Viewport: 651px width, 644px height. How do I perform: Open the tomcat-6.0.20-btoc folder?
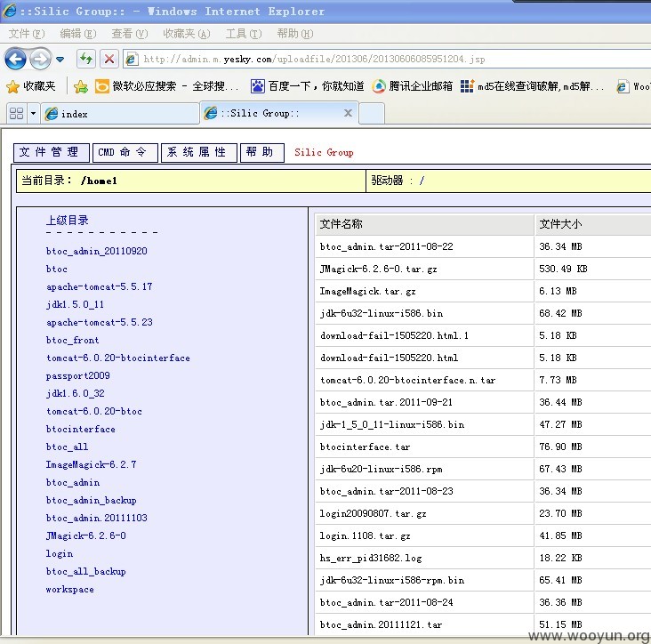tap(94, 411)
